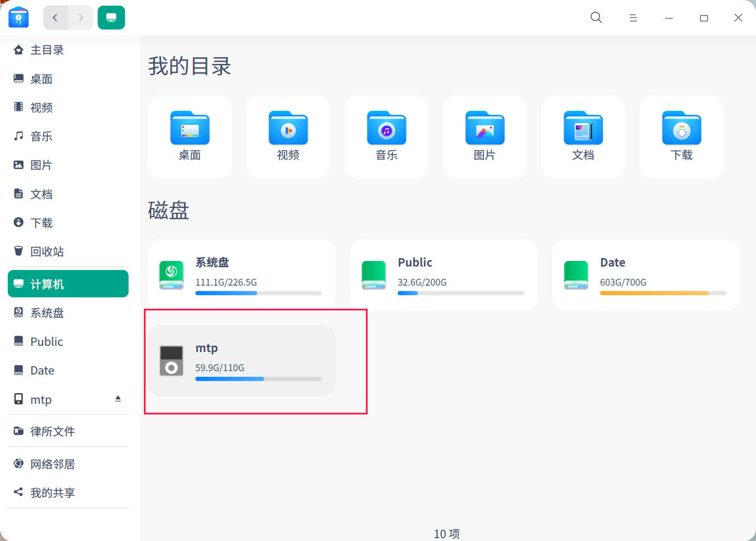The image size is (756, 541).
Task: Open 我的共享 in the sidebar
Action: coord(68,493)
